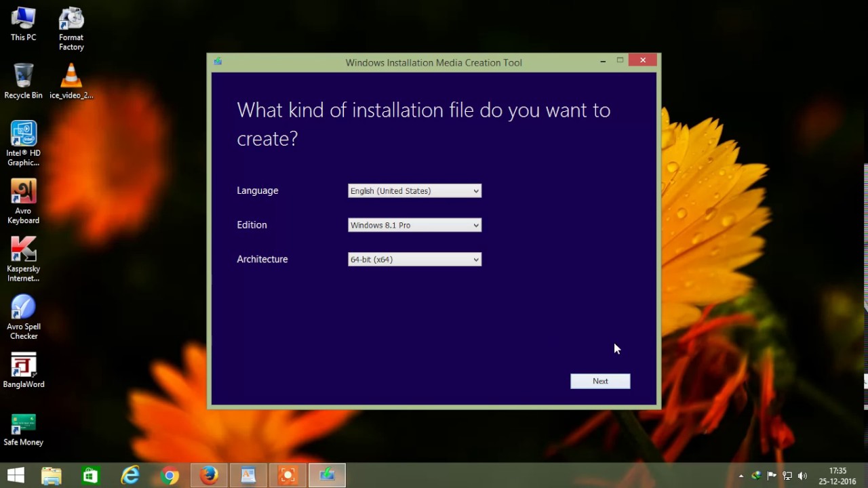The height and width of the screenshot is (488, 868).
Task: Open File Explorer from the taskbar
Action: coord(52,476)
